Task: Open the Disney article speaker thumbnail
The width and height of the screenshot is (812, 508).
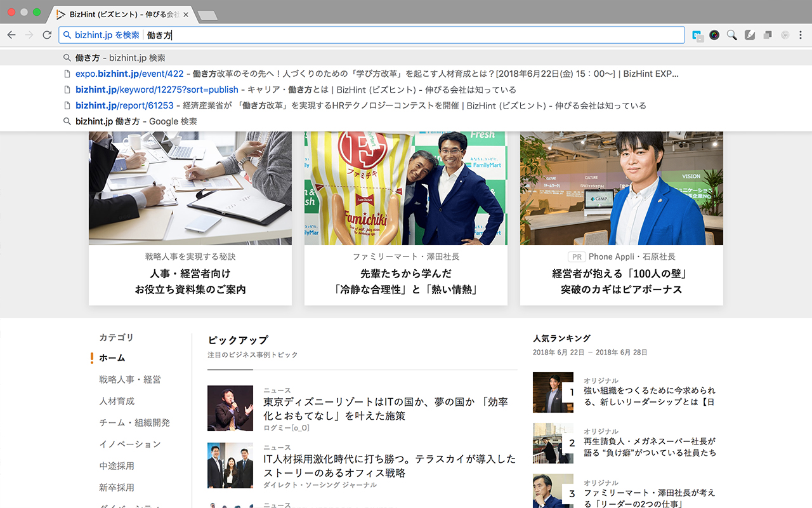Action: [230, 408]
